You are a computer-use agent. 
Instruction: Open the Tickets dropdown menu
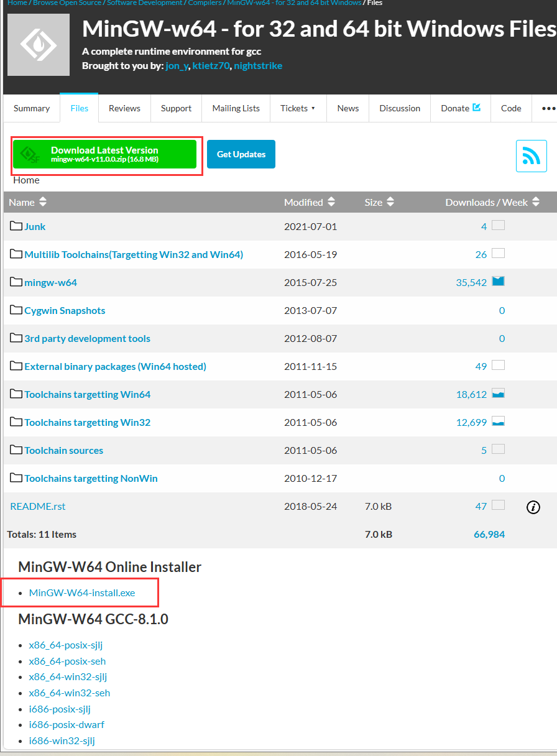click(298, 108)
